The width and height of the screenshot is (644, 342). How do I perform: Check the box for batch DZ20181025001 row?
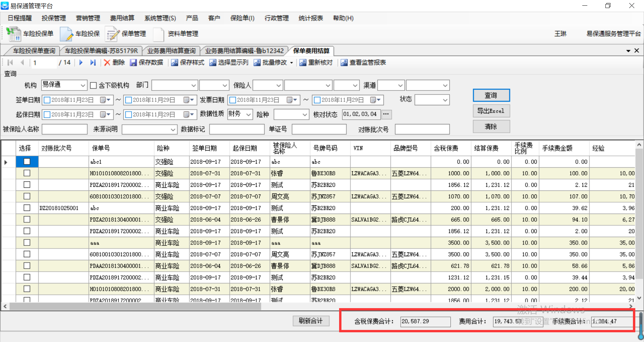click(x=27, y=208)
